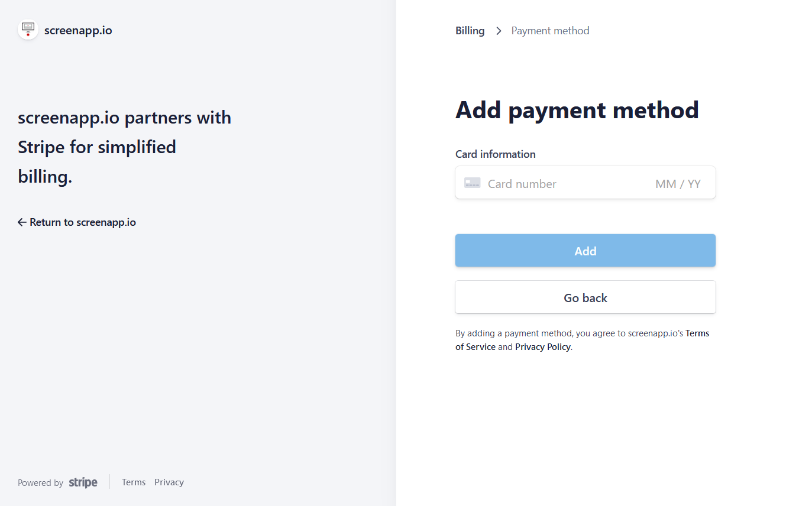Click the breadcrumb chevron separator

coord(499,31)
